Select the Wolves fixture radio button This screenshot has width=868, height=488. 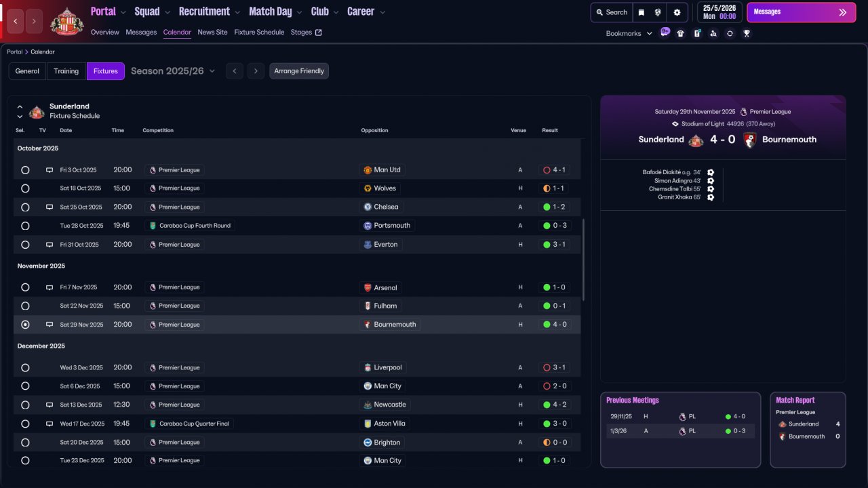click(x=25, y=188)
